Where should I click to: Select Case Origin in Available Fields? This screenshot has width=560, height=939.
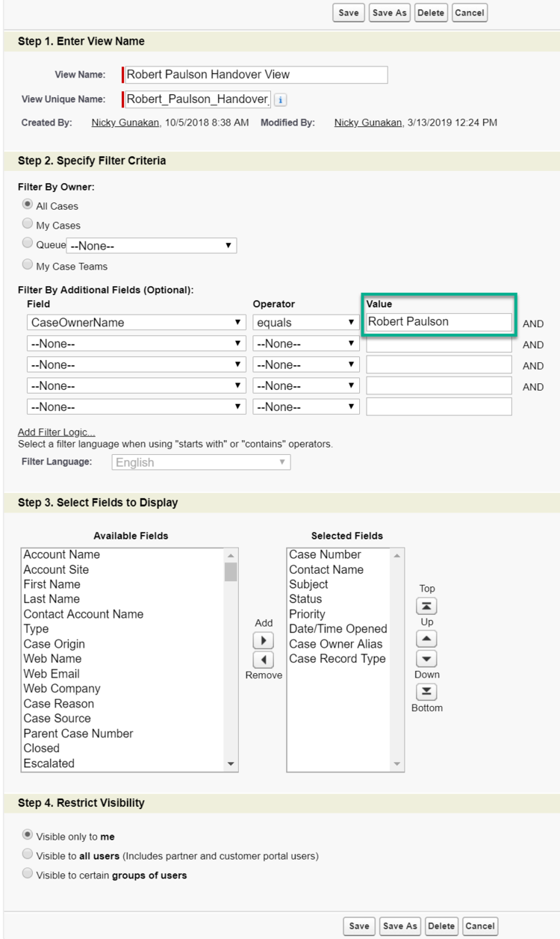(55, 644)
